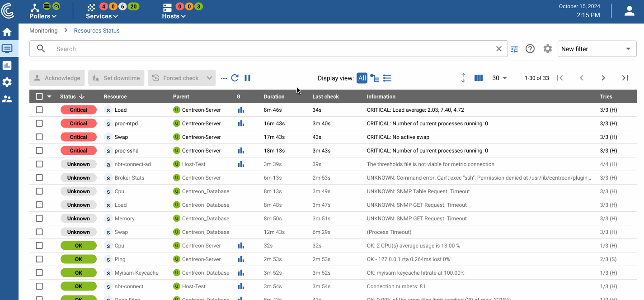Check the Broker-Stats row checkbox
Screen dimensions: 644x300
point(39,178)
